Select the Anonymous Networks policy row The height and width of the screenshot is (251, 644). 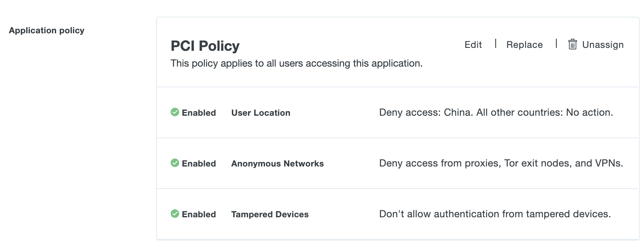pyautogui.click(x=277, y=163)
